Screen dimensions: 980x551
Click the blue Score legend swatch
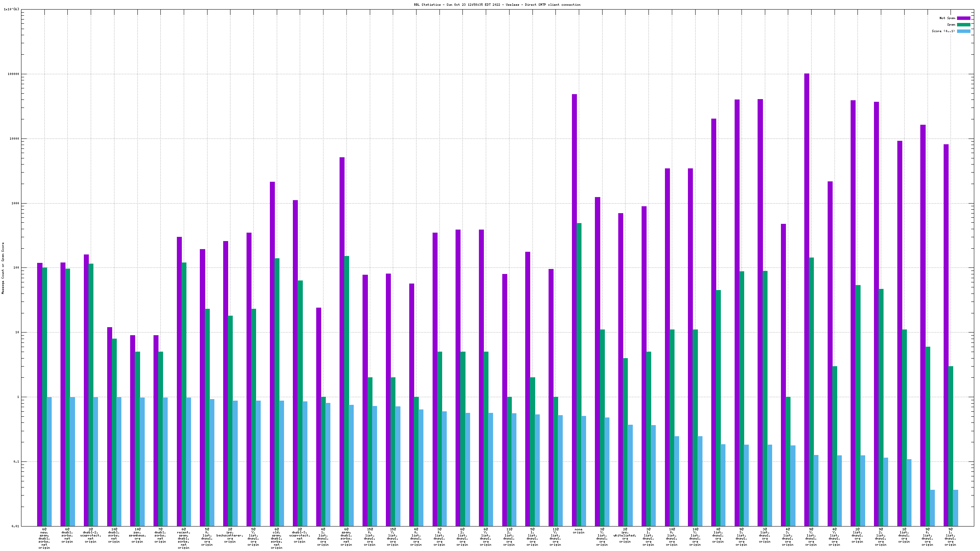pyautogui.click(x=963, y=31)
